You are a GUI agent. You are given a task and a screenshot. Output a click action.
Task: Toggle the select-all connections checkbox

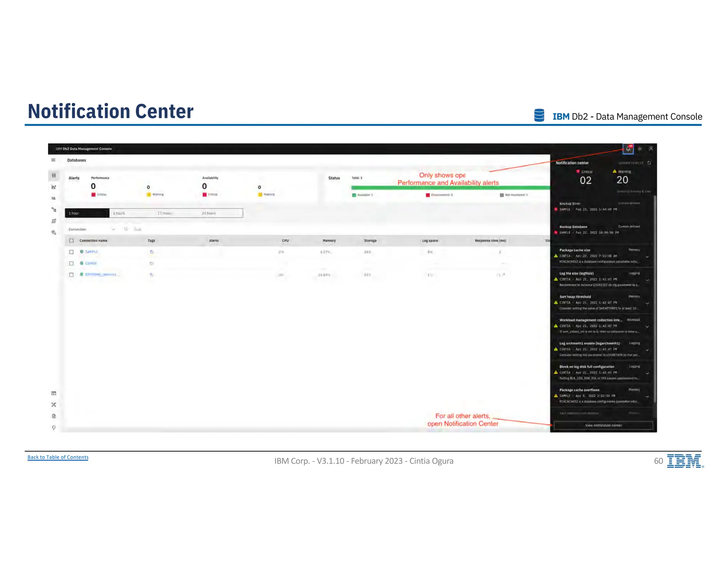click(x=71, y=241)
